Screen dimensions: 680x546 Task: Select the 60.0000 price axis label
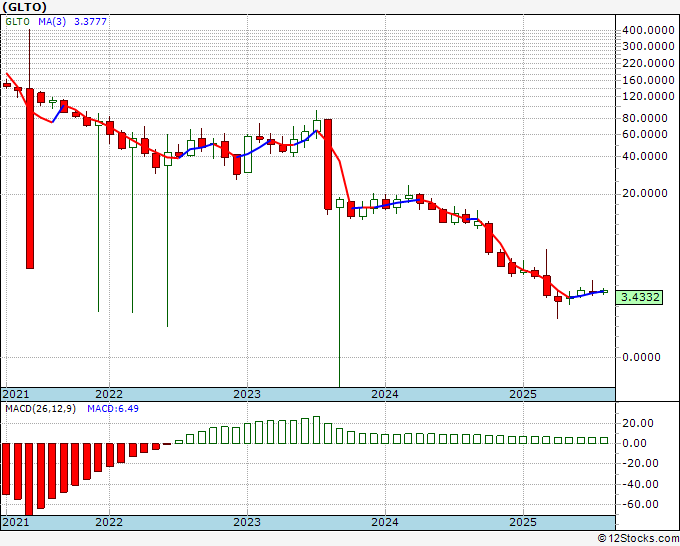click(x=646, y=134)
